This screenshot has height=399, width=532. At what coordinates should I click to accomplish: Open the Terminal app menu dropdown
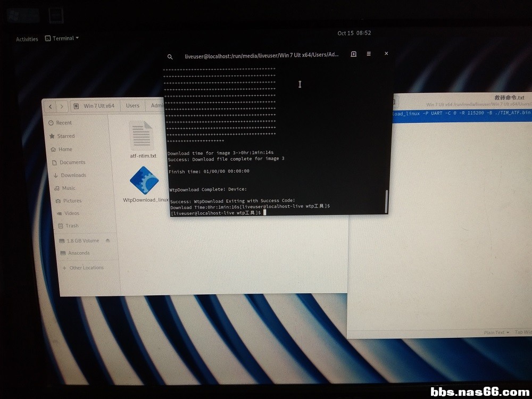click(x=62, y=38)
